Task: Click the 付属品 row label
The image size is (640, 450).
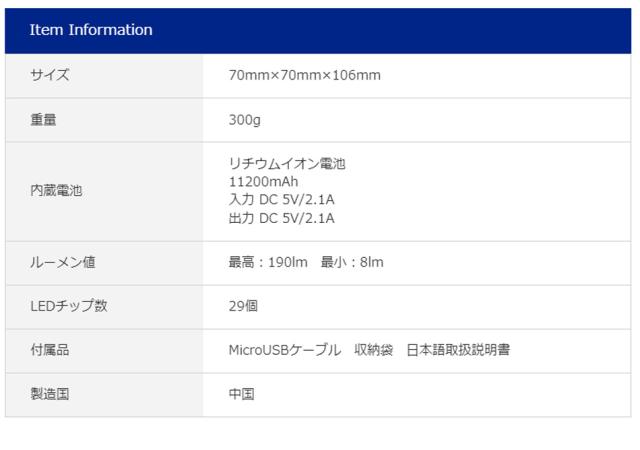Action: coord(49,351)
